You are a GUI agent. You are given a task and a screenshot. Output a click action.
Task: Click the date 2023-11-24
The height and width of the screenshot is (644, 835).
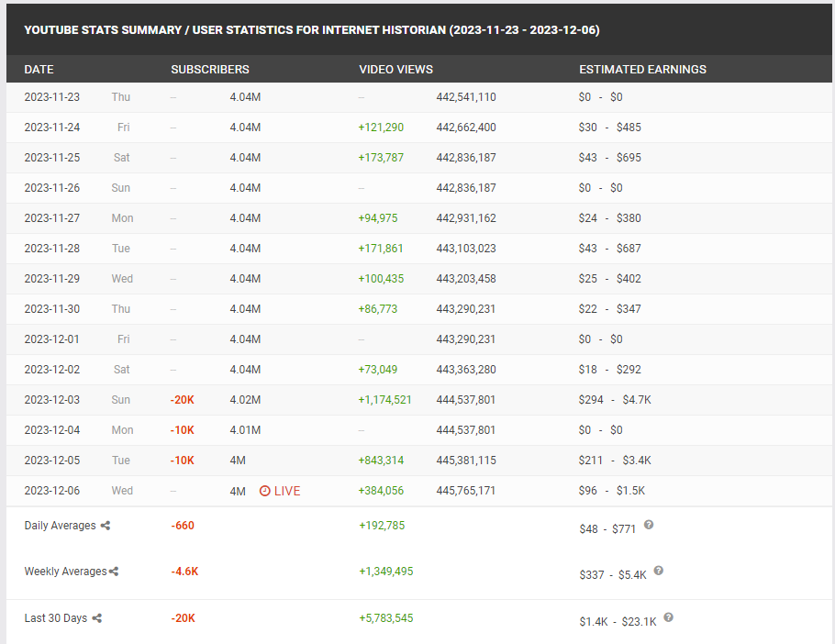[51, 128]
